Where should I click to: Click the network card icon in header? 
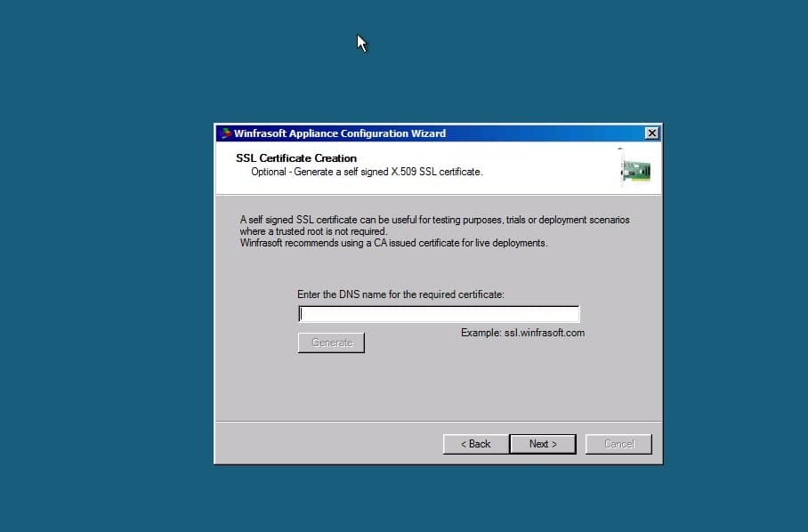click(x=635, y=169)
